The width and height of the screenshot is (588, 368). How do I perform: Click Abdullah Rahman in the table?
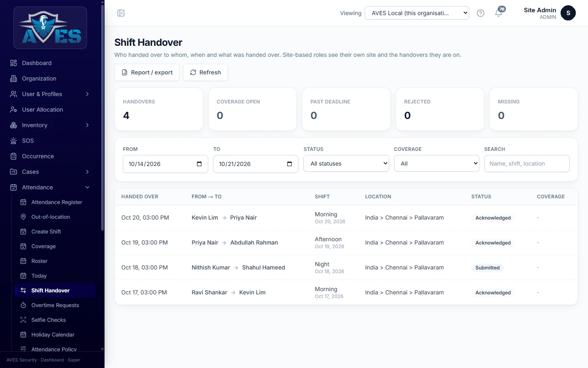coord(254,242)
